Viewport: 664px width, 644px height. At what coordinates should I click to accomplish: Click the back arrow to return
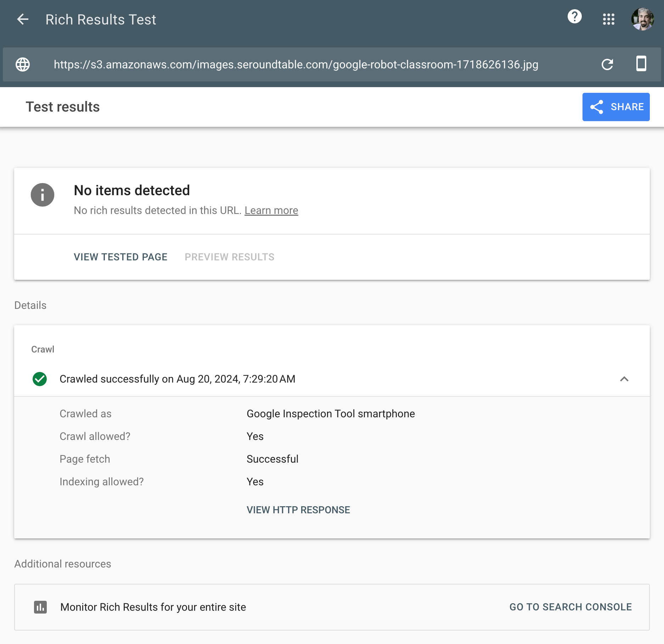pyautogui.click(x=23, y=19)
